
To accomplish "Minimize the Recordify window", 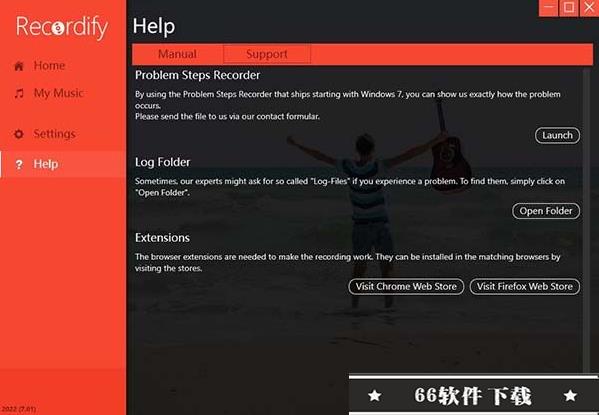I will (549, 8).
